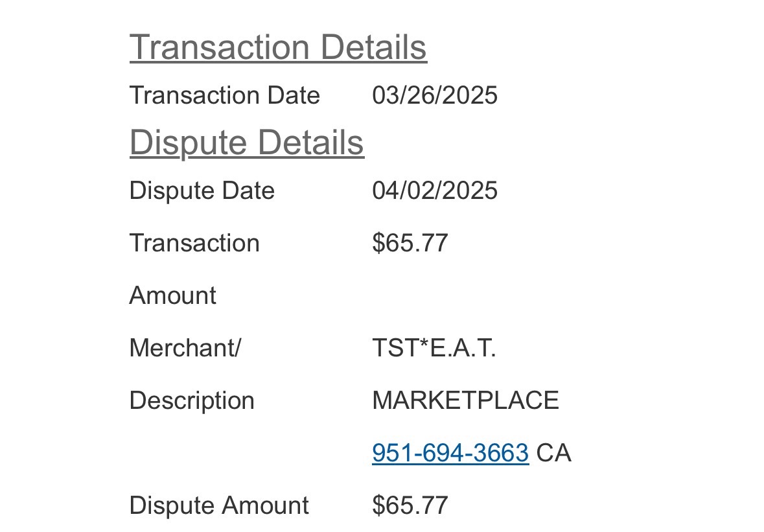Click the Dispute Amount label
This screenshot has width=764, height=532.
coord(219,505)
